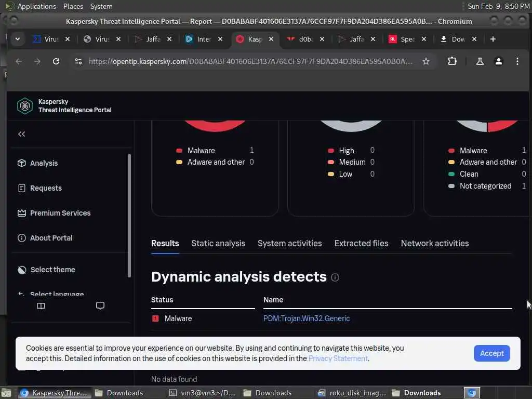Click the red Malware legend dot in first chart
The width and height of the screenshot is (532, 399).
[x=179, y=151]
